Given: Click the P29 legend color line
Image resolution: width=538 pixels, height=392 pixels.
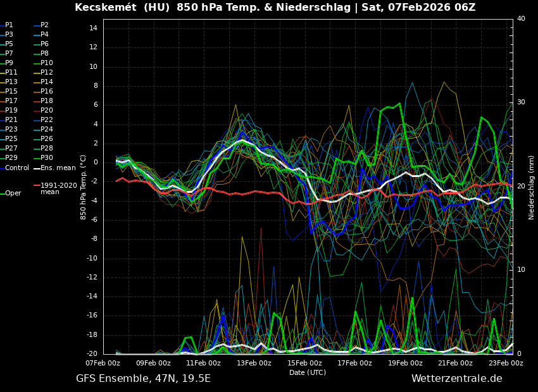Looking at the screenshot, I should (3, 158).
